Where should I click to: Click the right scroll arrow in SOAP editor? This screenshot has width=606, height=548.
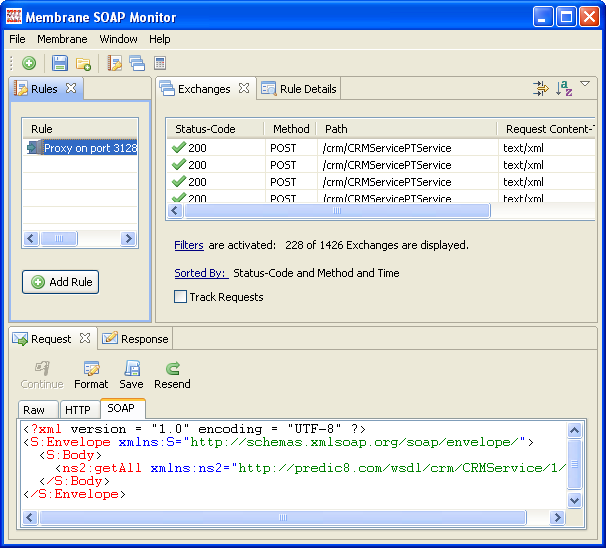pyautogui.click(x=557, y=517)
